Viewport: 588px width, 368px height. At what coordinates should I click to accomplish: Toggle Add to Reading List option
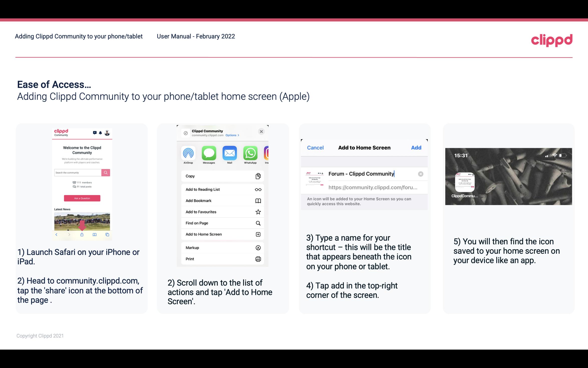pyautogui.click(x=222, y=189)
